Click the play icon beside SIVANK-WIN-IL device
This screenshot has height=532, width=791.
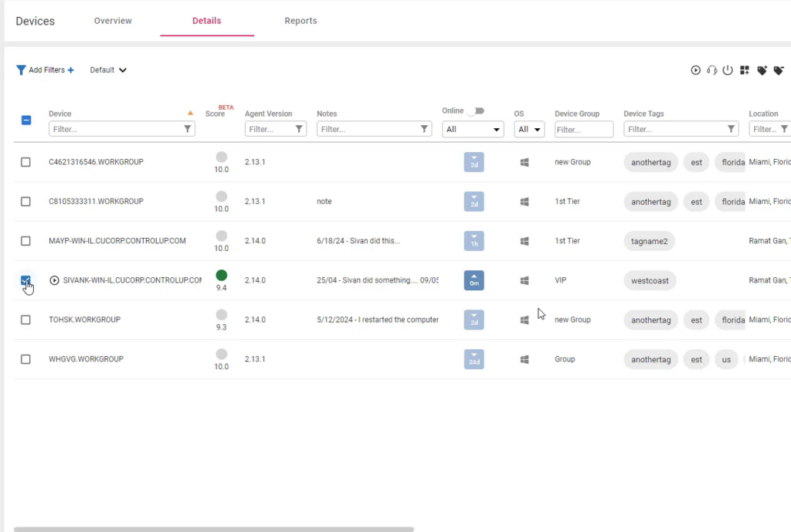click(x=54, y=280)
